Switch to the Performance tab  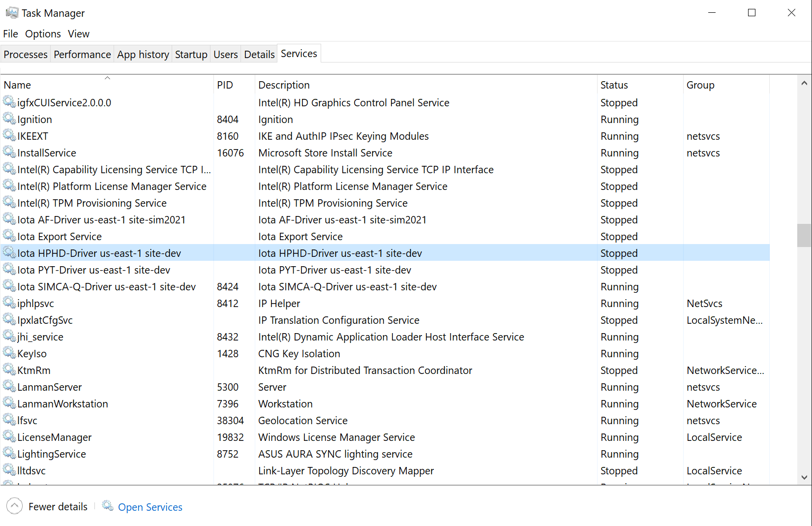[82, 54]
